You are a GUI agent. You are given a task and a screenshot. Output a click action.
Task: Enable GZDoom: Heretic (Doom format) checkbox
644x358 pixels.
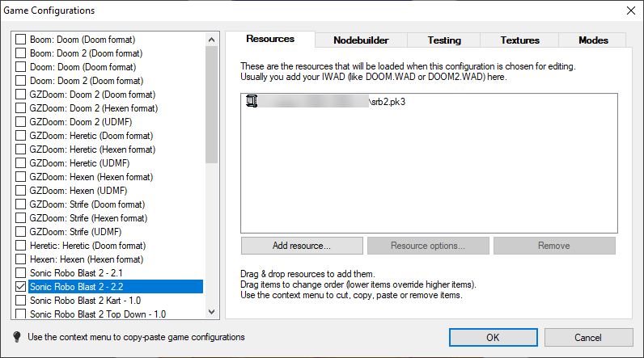[20, 135]
